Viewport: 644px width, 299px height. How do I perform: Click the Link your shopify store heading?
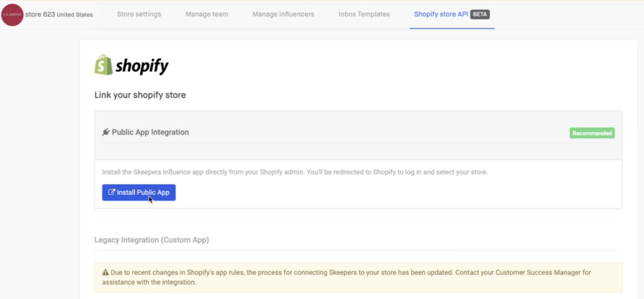[140, 95]
